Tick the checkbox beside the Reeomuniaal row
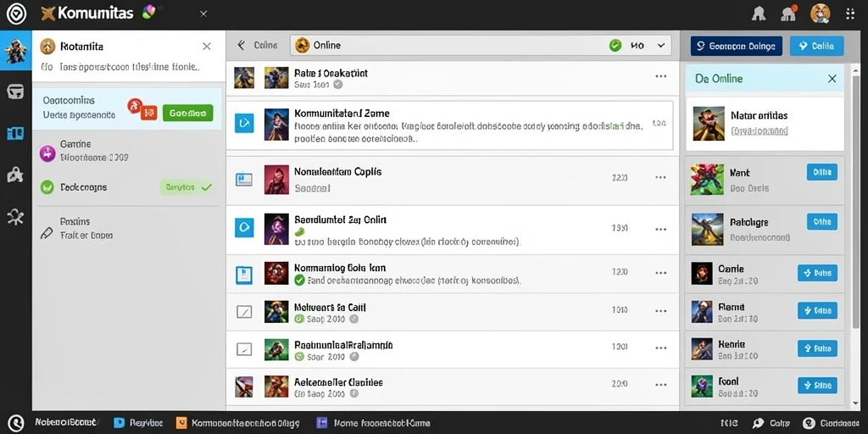The image size is (868, 434). 244,348
